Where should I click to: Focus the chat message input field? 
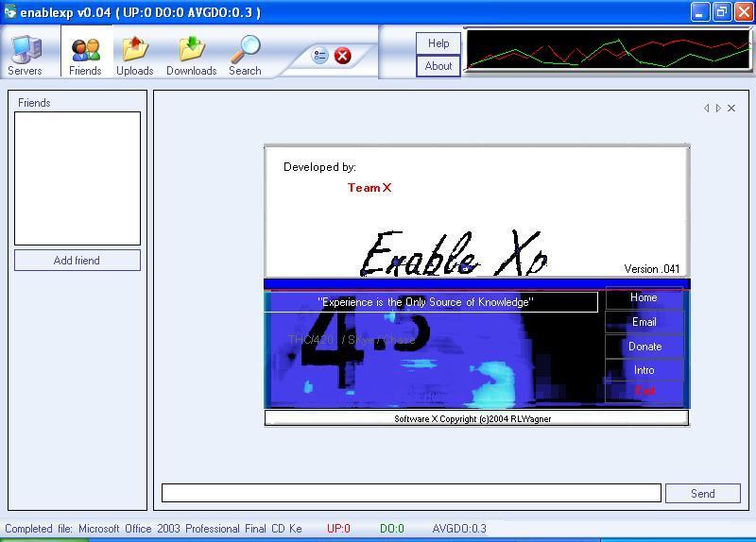[x=411, y=493]
